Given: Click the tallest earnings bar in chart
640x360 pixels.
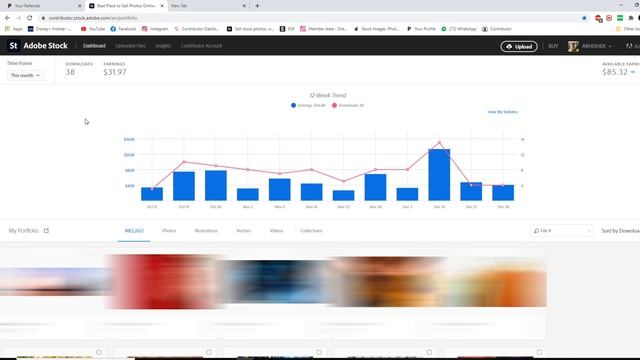Looking at the screenshot, I should coord(439,175).
